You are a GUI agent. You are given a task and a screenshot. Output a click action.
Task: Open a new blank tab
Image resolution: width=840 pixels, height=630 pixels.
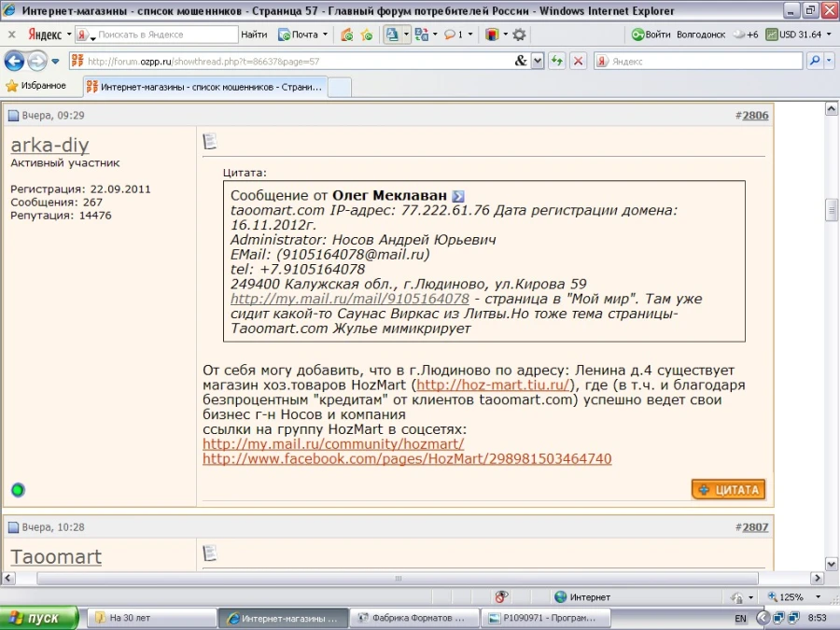point(339,87)
